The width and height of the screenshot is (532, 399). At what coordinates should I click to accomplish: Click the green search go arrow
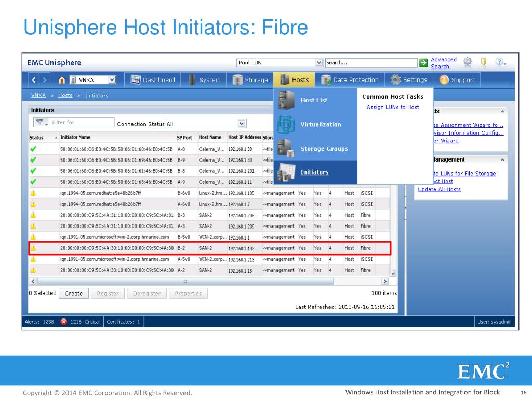pyautogui.click(x=423, y=63)
